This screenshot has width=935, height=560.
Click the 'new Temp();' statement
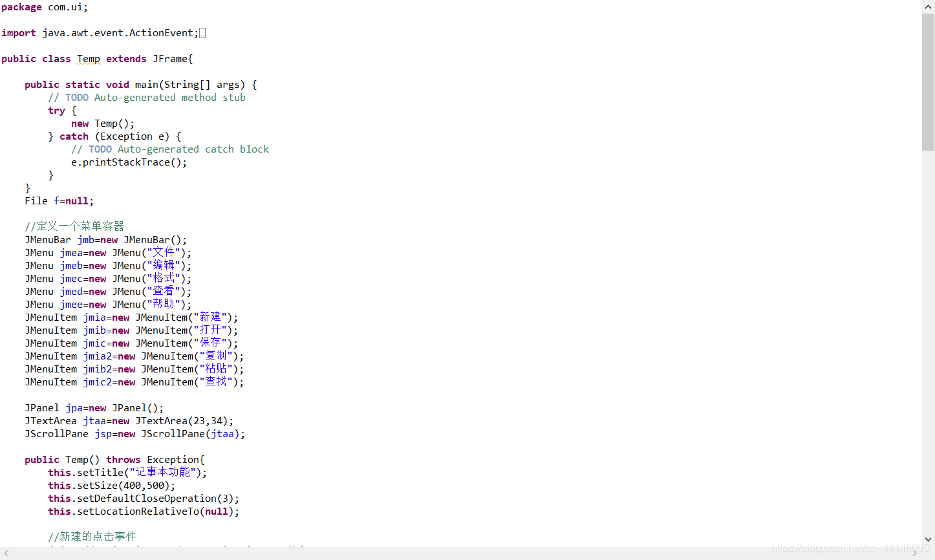103,124
